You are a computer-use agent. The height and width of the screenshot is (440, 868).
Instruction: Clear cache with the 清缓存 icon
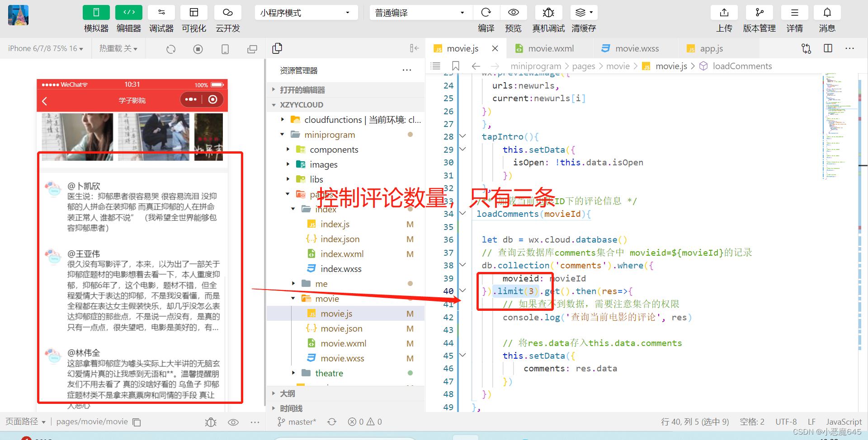pos(583,12)
